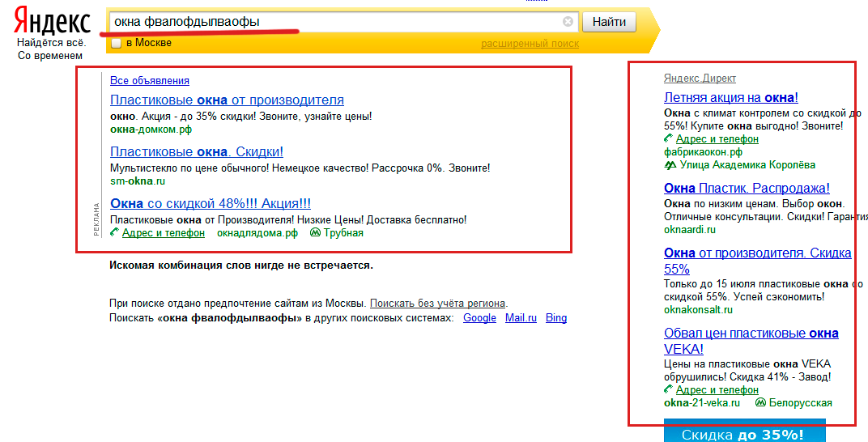Click the Скидка до 35%! banner
The height and width of the screenshot is (442, 868).
click(x=745, y=431)
